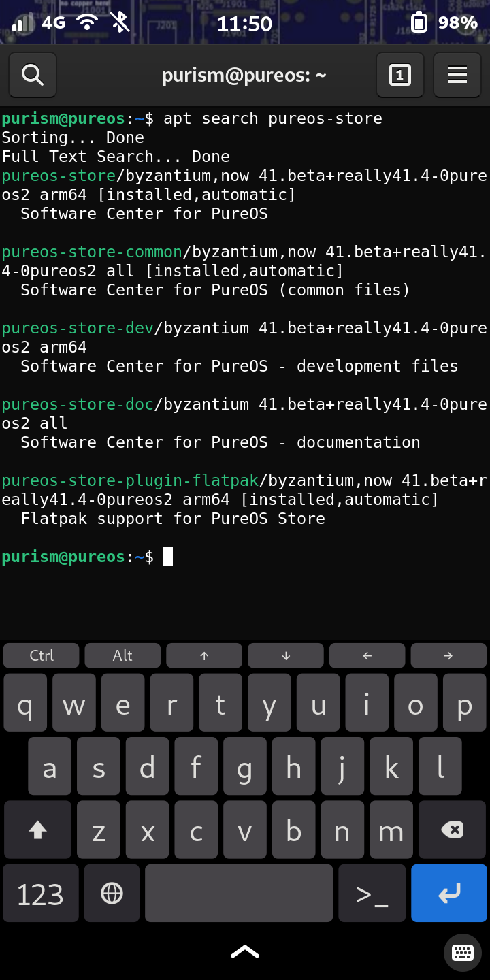This screenshot has height=980, width=490.
Task: Tap the f key
Action: pyautogui.click(x=196, y=766)
